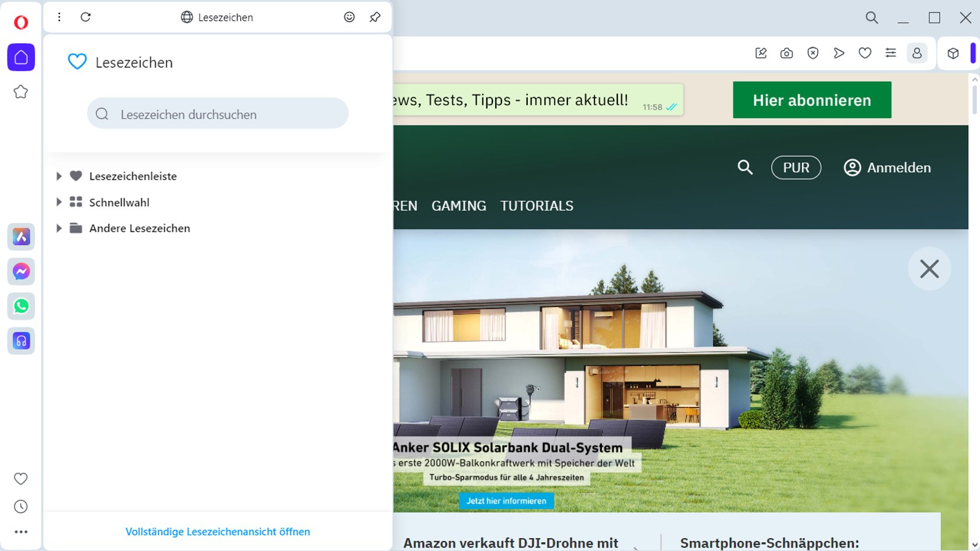Open sidebar setup three dots menu

pyautogui.click(x=21, y=532)
